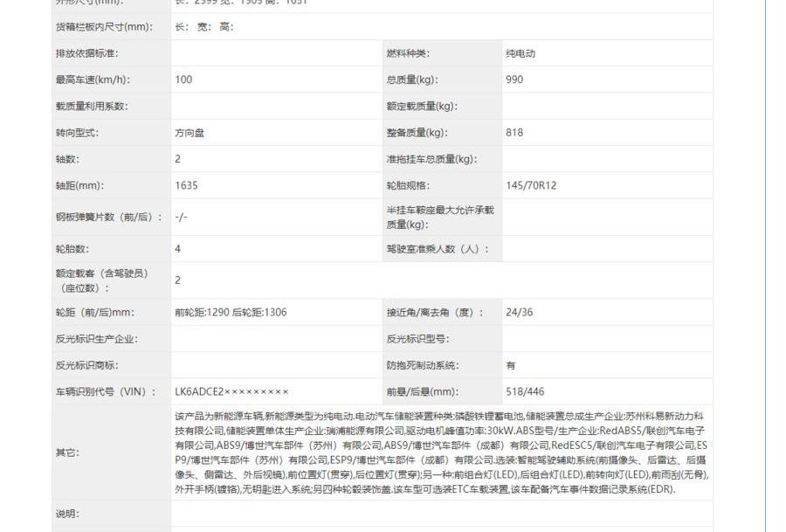This screenshot has width=786, height=532.
Task: Click wheelbase value 1635
Action: (187, 185)
